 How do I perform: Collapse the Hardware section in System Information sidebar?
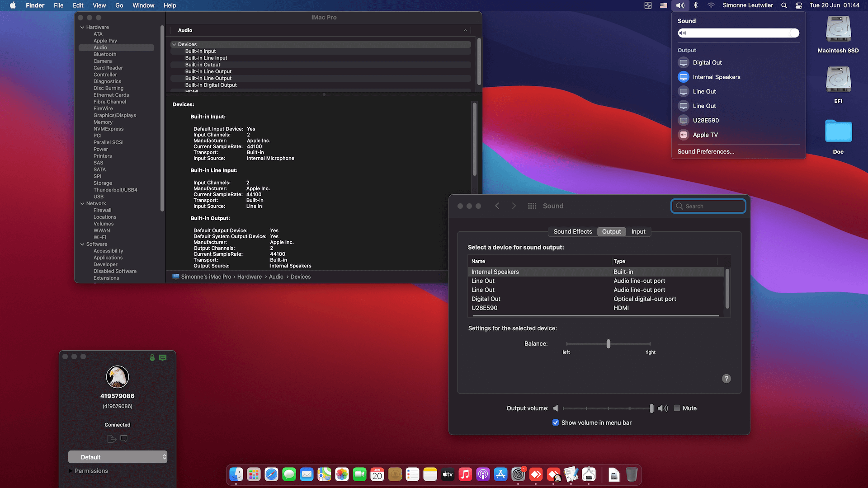tap(82, 27)
